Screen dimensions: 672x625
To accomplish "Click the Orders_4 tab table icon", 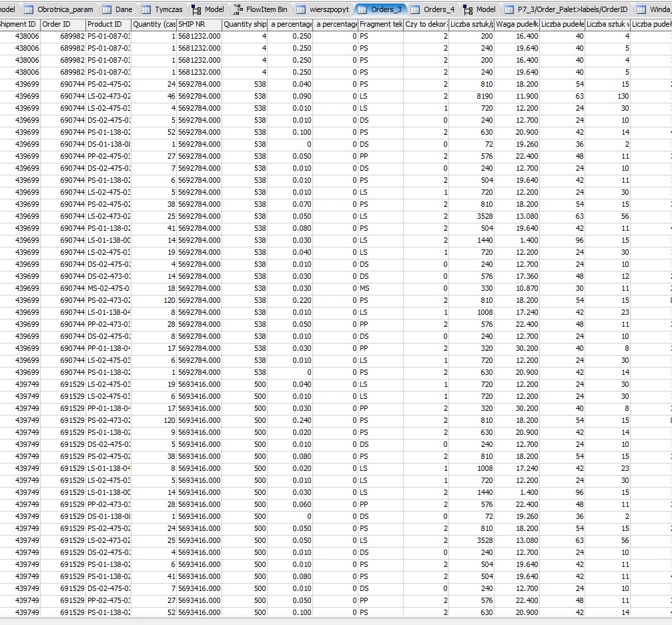I will (414, 9).
